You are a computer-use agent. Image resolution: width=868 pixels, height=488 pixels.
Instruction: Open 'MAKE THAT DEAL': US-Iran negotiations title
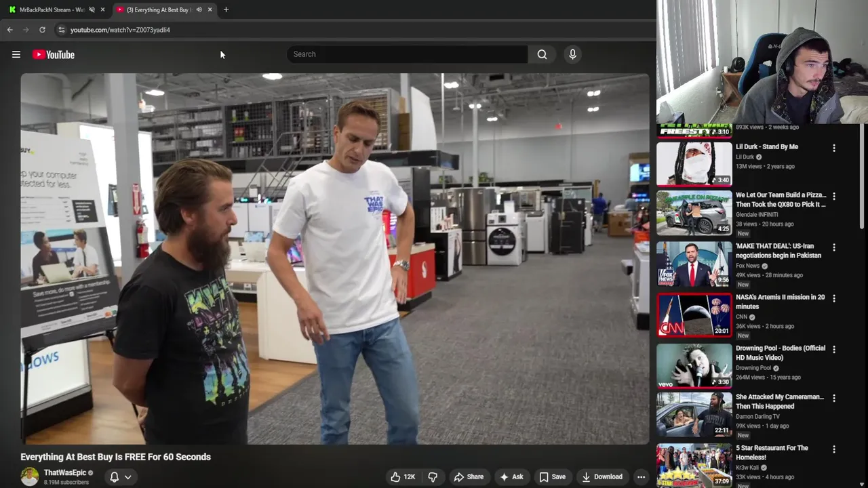coord(778,251)
